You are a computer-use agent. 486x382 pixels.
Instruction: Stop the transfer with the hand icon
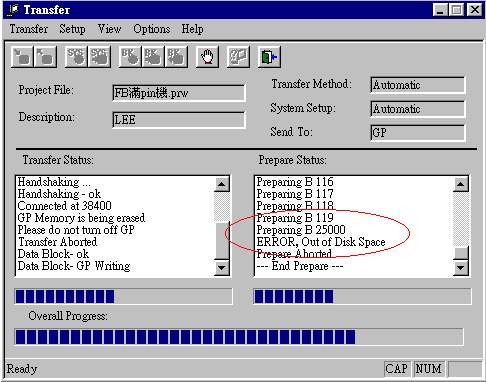pyautogui.click(x=207, y=57)
